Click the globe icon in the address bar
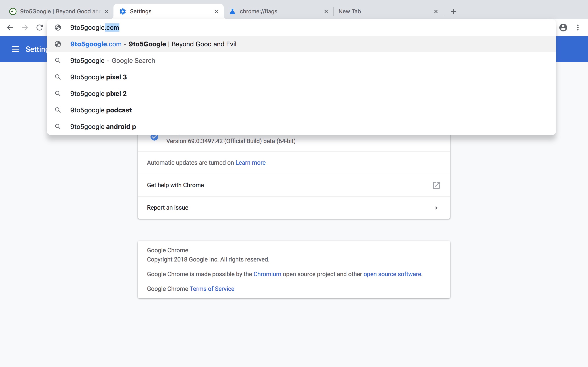Image resolution: width=588 pixels, height=367 pixels. pos(58,28)
